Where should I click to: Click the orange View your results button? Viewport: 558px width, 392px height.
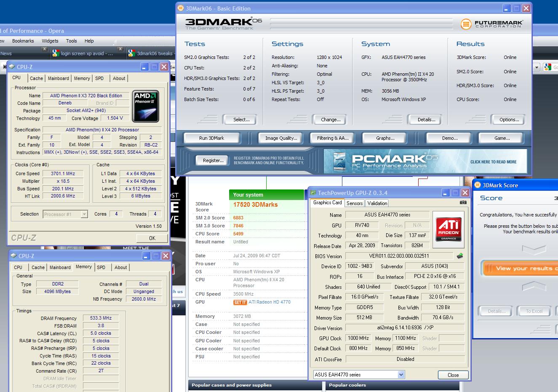click(x=520, y=268)
